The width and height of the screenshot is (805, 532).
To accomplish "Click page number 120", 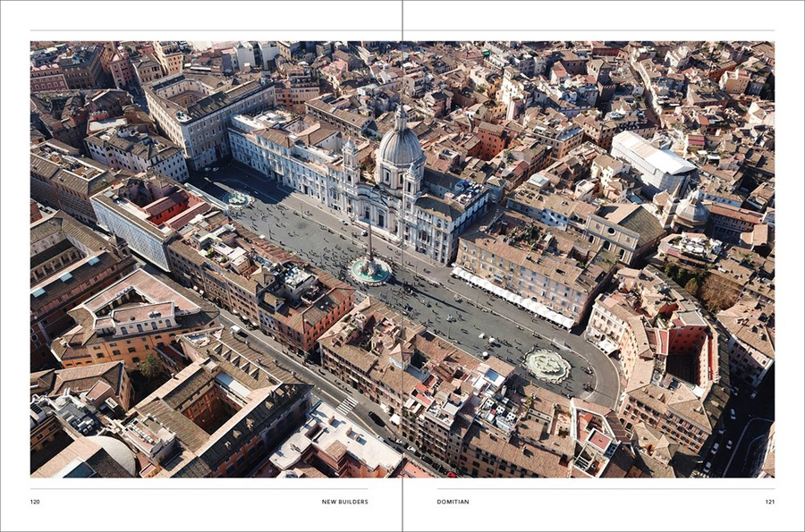I will [x=35, y=502].
